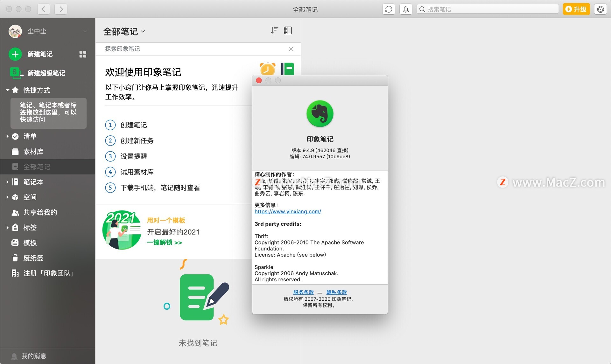Click step 3 设置提醒
The width and height of the screenshot is (611, 364).
click(126, 156)
